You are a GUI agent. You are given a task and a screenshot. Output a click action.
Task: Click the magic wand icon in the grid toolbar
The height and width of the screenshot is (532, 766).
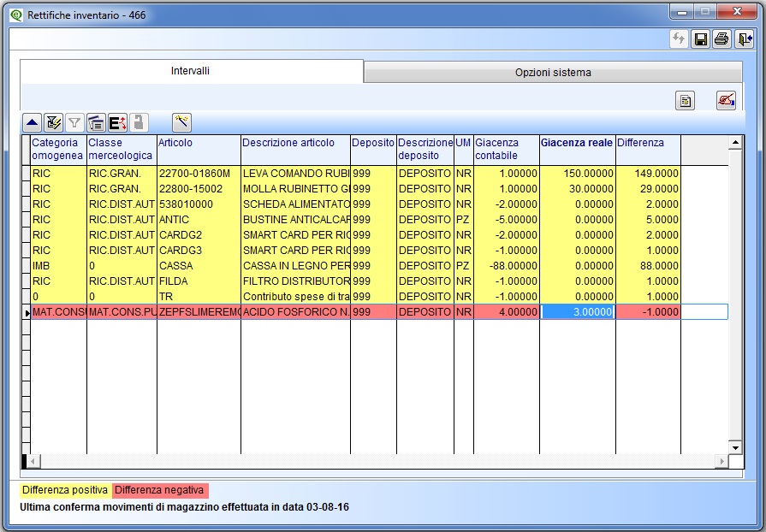click(x=181, y=122)
